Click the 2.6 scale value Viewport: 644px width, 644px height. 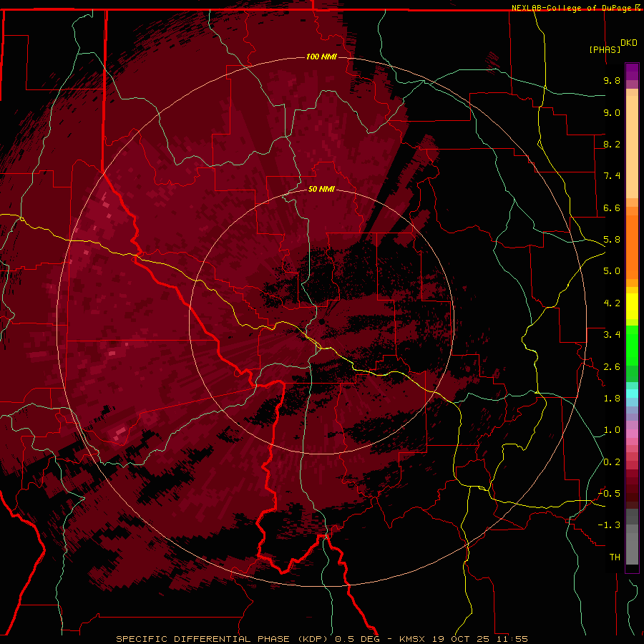click(612, 367)
